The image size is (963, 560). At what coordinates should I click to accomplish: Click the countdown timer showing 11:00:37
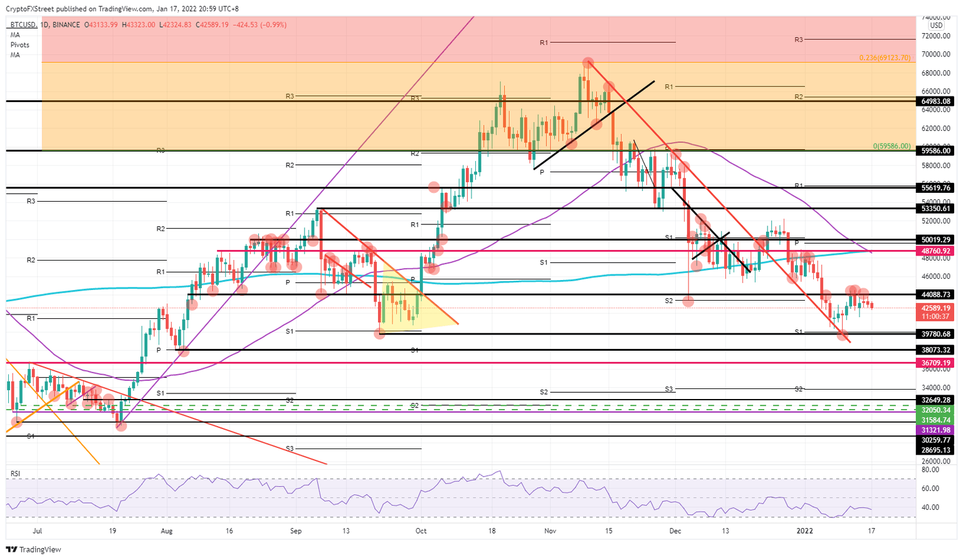934,316
